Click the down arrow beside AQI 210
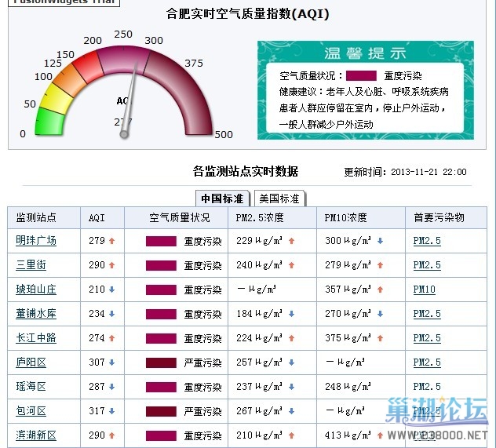This screenshot has height=448, width=496. (x=111, y=290)
